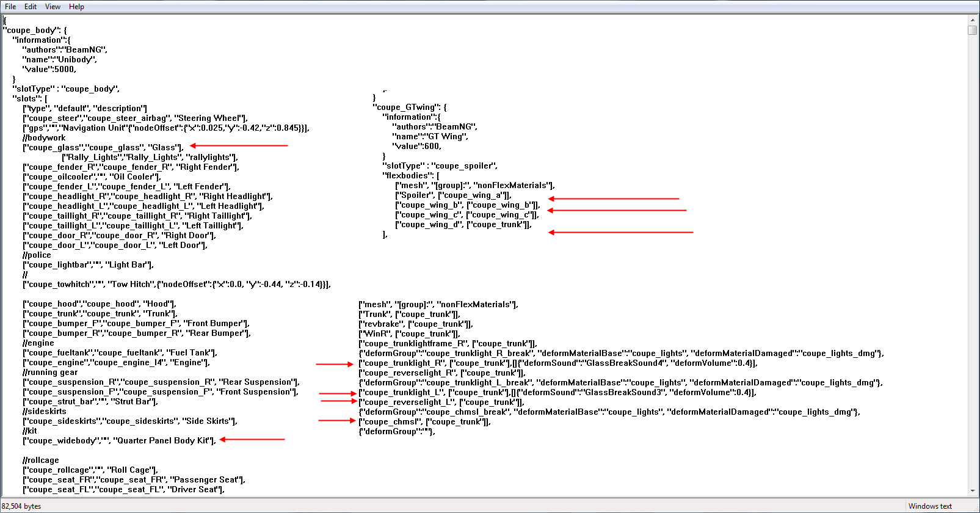
Task: Click the //bodywork comment line
Action: [x=44, y=137]
